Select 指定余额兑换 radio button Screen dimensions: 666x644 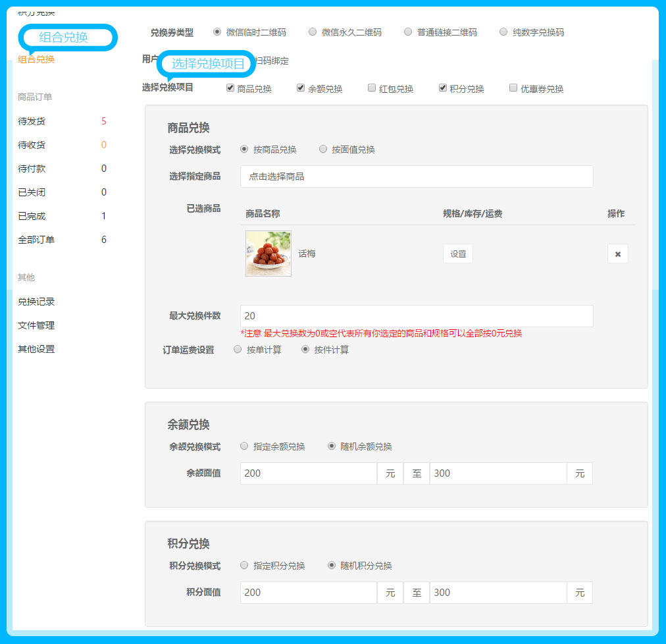[x=244, y=446]
